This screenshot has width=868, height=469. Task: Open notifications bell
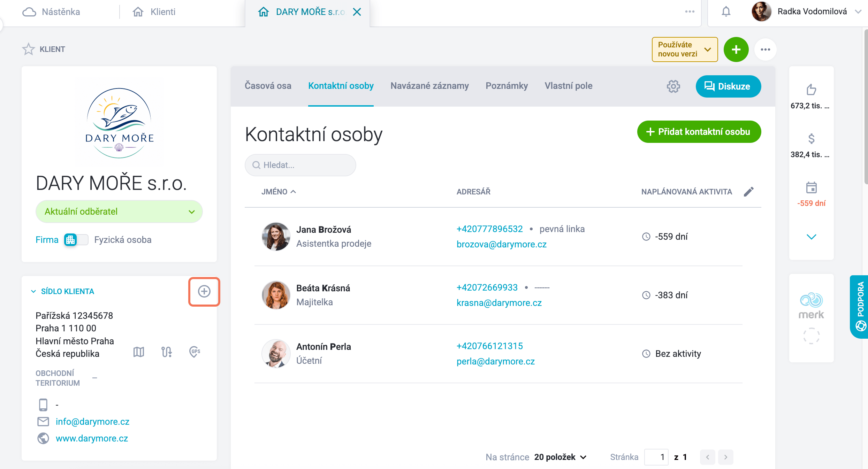[726, 12]
